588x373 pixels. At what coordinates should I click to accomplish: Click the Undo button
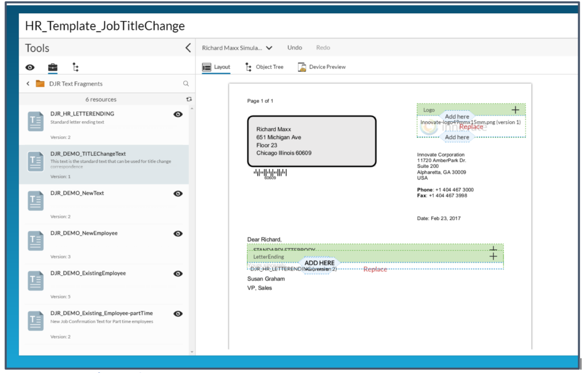click(x=295, y=48)
